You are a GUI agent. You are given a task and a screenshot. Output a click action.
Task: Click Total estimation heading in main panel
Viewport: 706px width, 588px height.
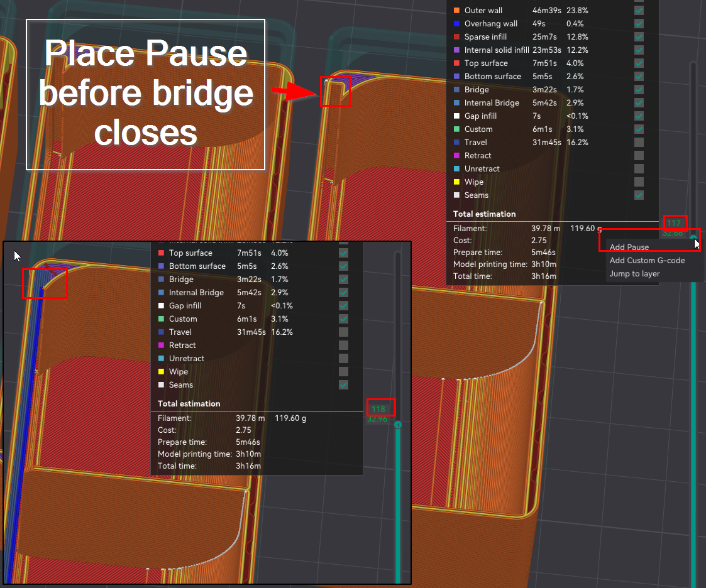(x=485, y=214)
